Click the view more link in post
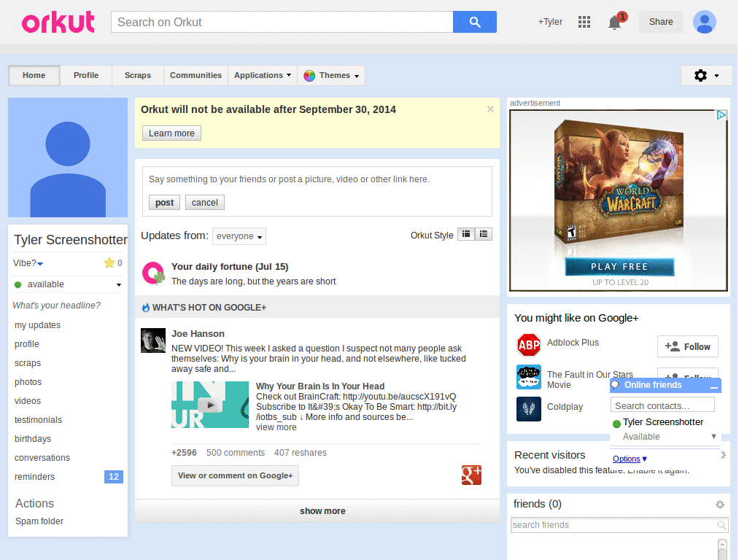747x560 pixels. coord(276,427)
